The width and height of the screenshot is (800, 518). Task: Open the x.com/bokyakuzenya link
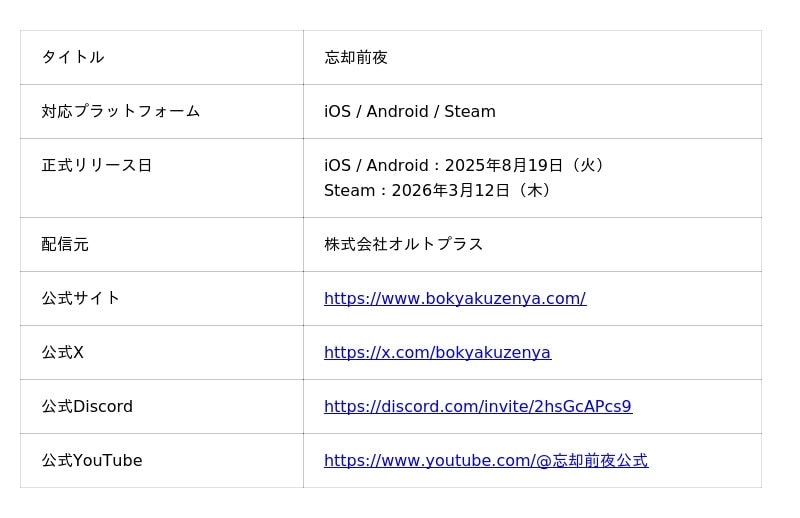(437, 352)
